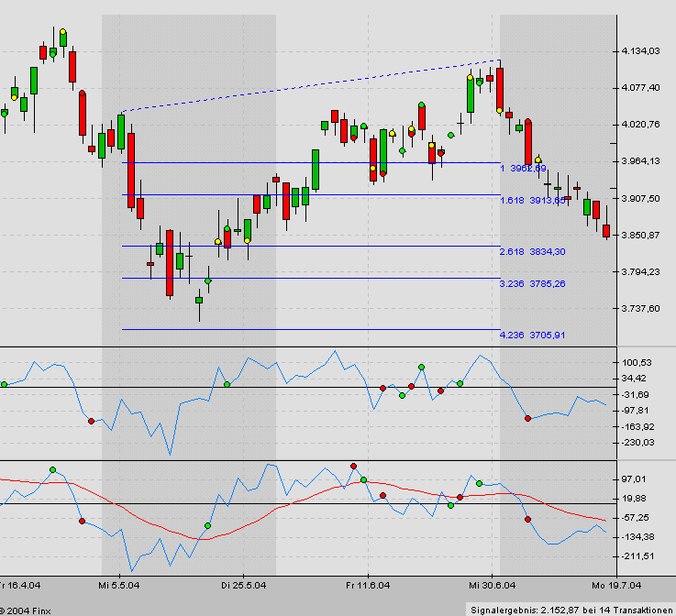Click the Signalergebnis status bar text

pyautogui.click(x=571, y=609)
